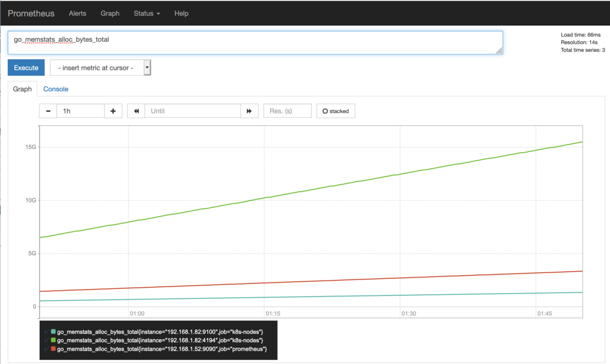This screenshot has width=610, height=364.
Task: Click the 10G y-axis label
Action: (30, 200)
